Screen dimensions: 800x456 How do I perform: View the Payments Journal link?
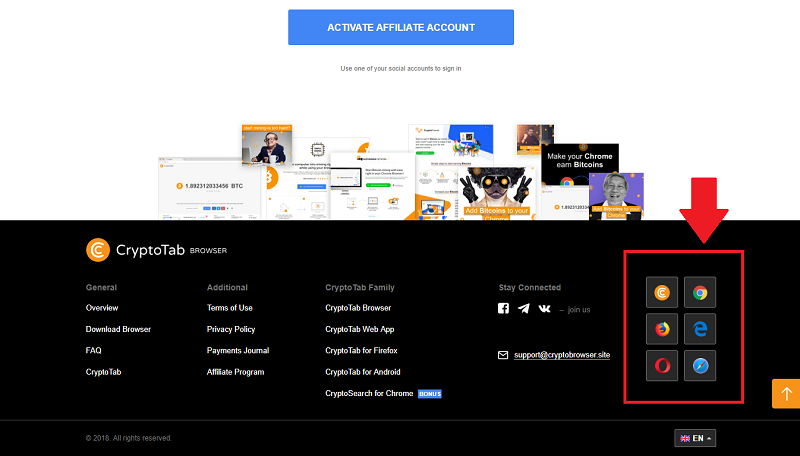[x=238, y=351]
